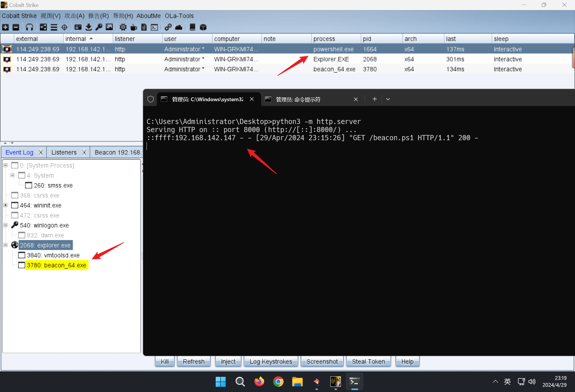This screenshot has height=392, width=575.
Task: Select the 260 smss.exe process
Action: coord(53,185)
